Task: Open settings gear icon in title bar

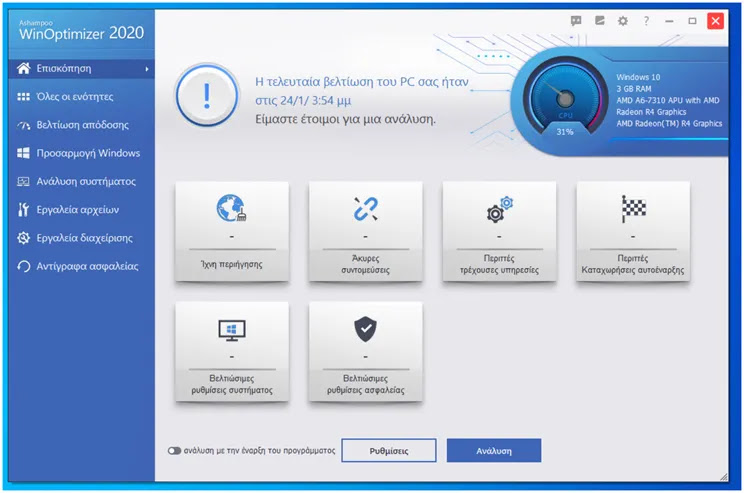Action: [x=623, y=21]
